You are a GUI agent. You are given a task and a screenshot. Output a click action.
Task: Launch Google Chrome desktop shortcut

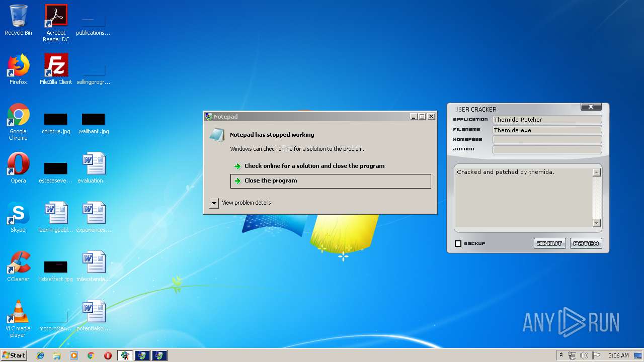18,122
